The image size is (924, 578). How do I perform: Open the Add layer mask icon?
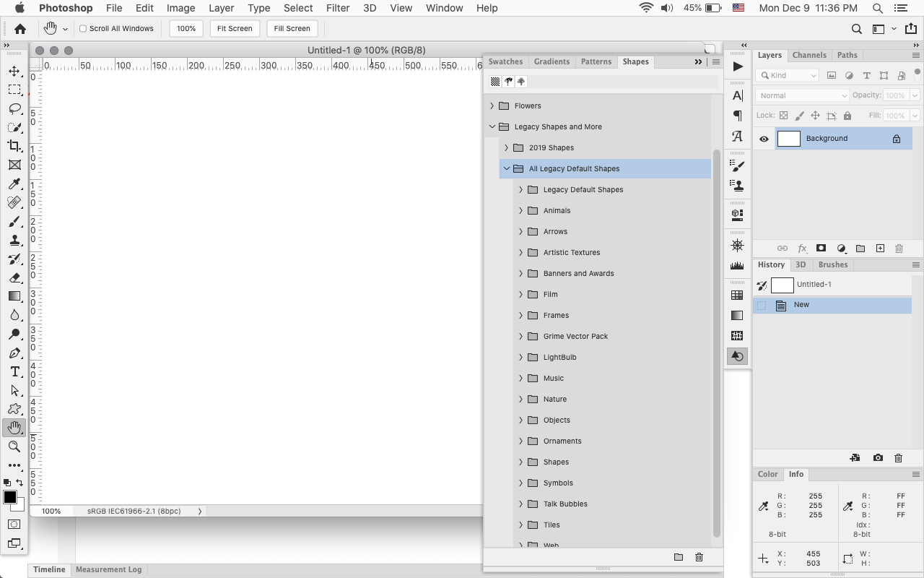[821, 248]
